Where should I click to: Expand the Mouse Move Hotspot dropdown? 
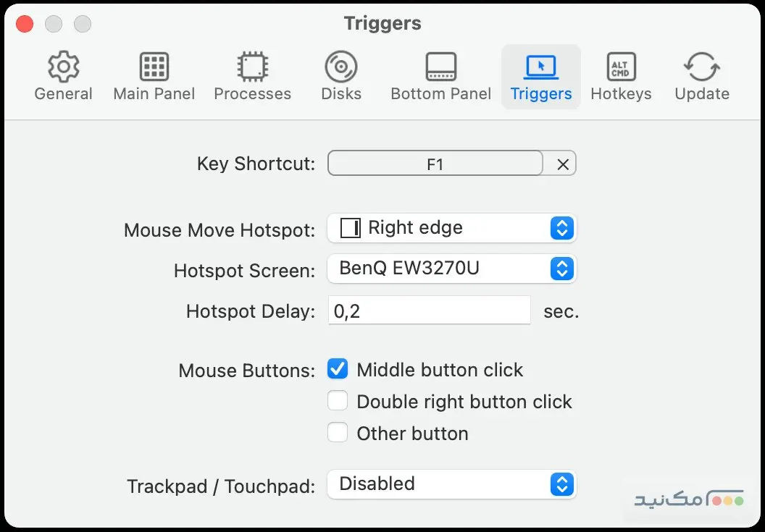point(451,228)
